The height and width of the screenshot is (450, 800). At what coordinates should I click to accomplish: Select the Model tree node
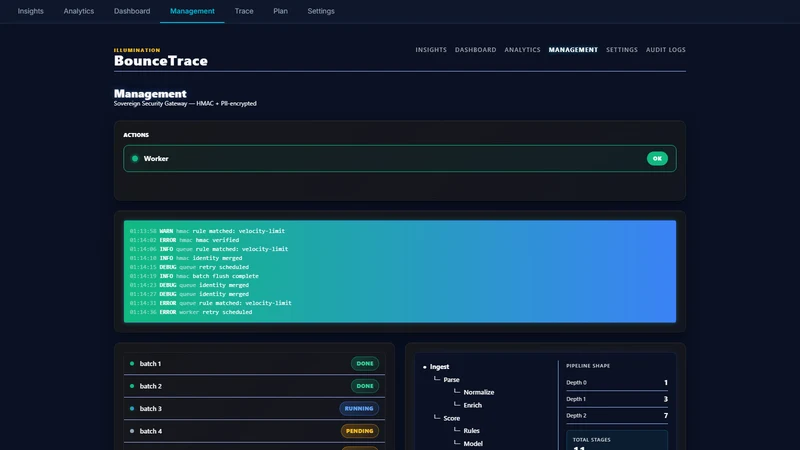click(473, 444)
